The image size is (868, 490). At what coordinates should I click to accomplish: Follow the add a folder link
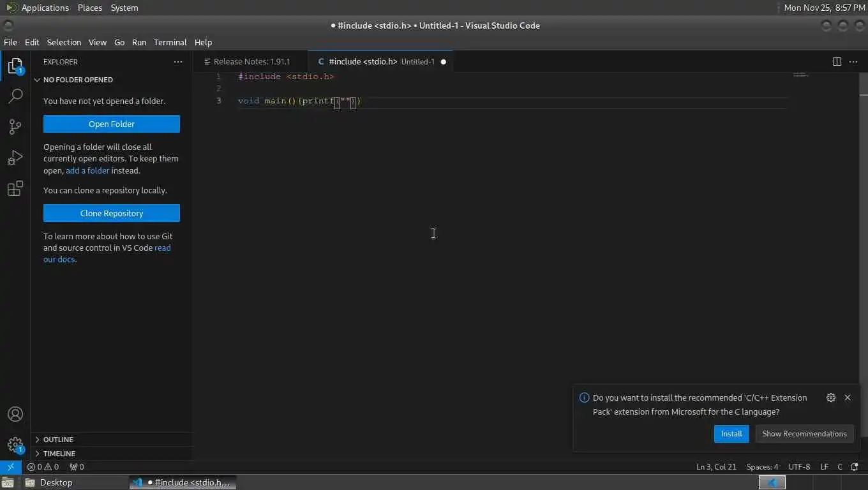87,170
